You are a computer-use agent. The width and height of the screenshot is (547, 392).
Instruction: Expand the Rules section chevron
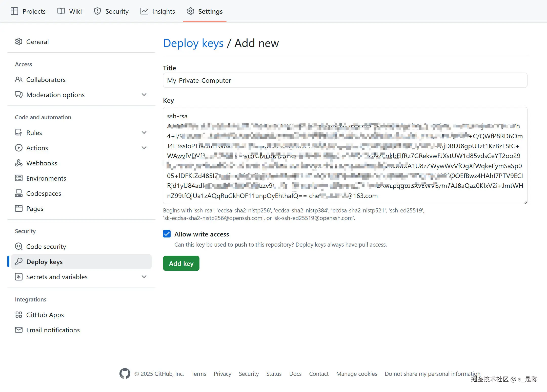144,133
